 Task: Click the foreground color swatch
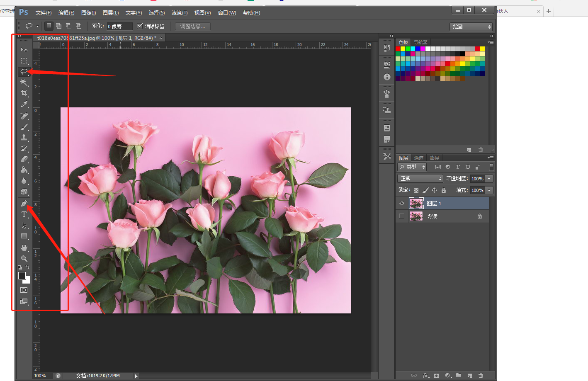pos(22,276)
